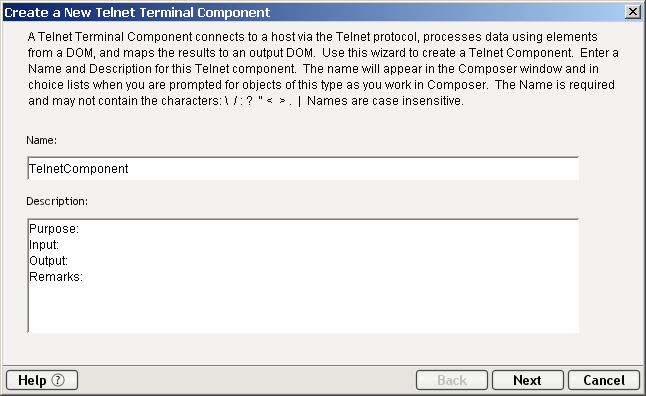Place cursor on the Purpose: line

(x=54, y=229)
